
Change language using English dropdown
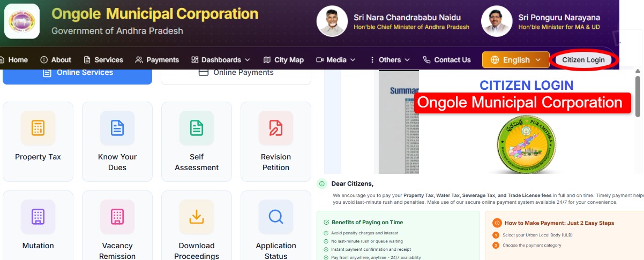pyautogui.click(x=516, y=60)
